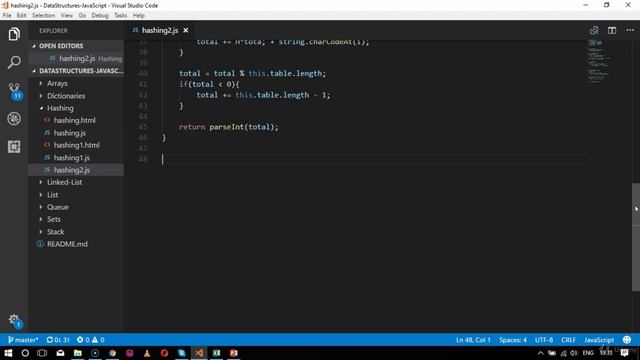Click the ENG language indicator
The height and width of the screenshot is (360, 640).
588,353
